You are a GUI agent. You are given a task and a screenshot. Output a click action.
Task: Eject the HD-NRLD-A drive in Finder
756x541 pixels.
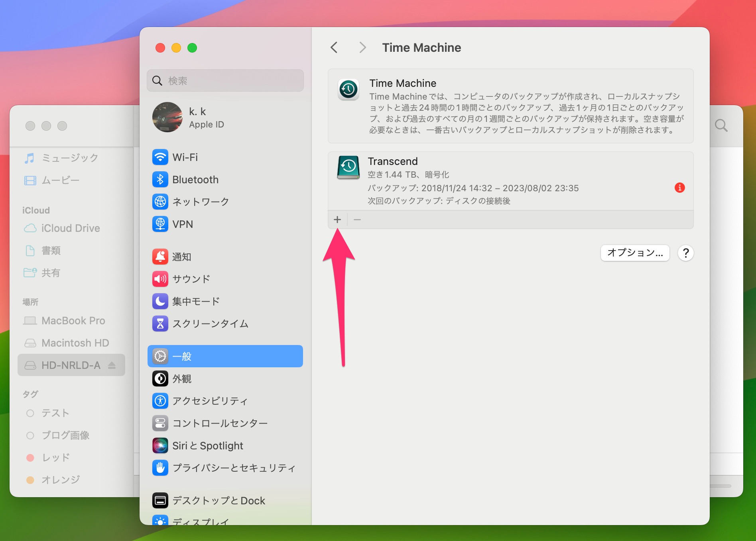112,365
